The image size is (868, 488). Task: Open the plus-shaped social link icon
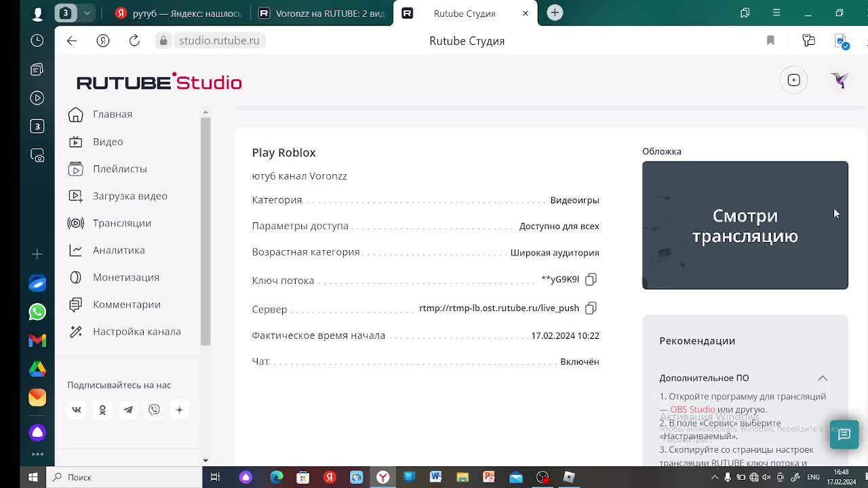point(180,409)
